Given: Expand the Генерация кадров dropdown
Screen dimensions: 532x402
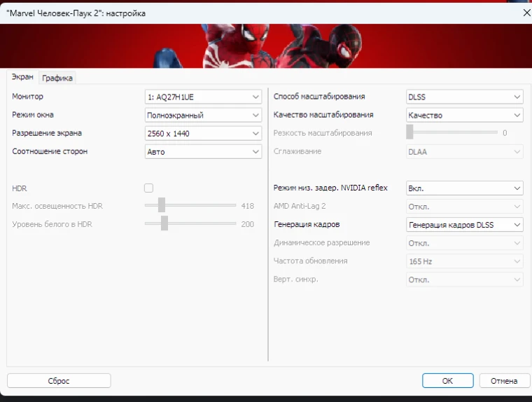Looking at the screenshot, I should tap(465, 225).
